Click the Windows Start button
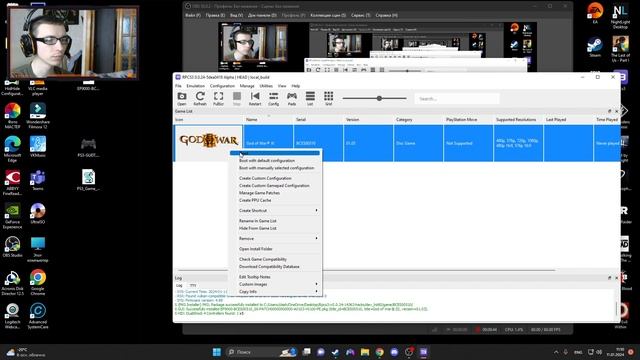Screen dimensions: 640x360 pos(217,352)
